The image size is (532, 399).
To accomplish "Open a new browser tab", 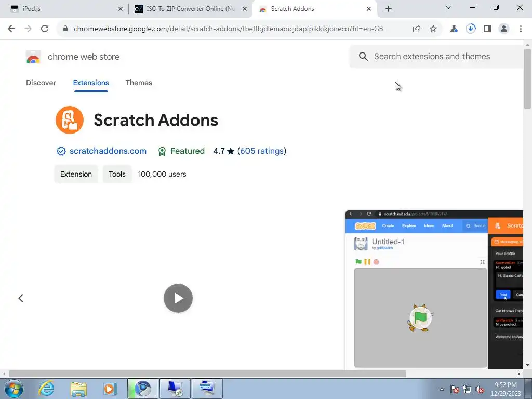I will pos(389,9).
